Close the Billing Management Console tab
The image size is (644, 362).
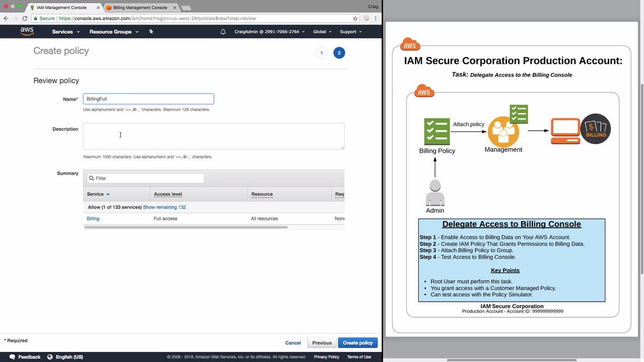click(175, 8)
